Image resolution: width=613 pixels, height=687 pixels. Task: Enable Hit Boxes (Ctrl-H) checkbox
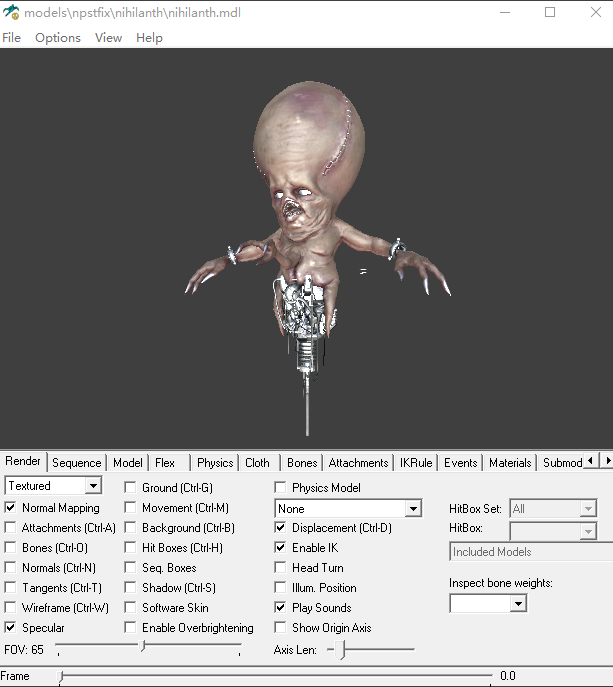pos(130,548)
